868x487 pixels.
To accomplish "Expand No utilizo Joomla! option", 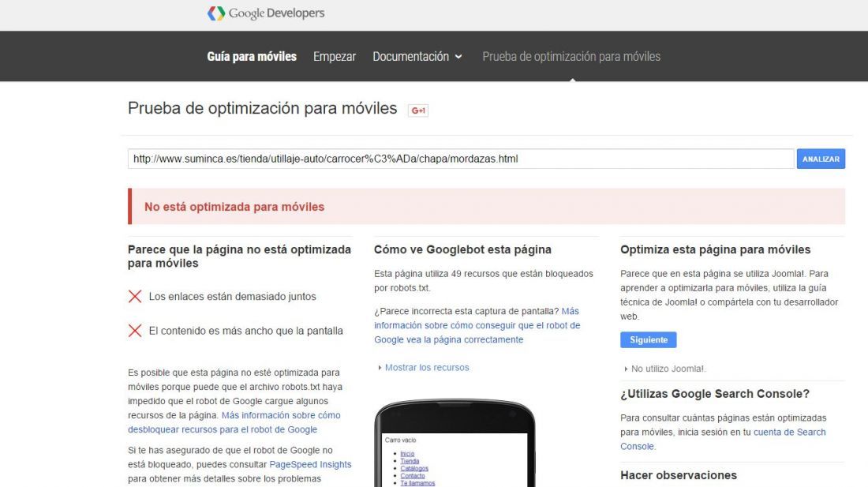I will (x=664, y=369).
